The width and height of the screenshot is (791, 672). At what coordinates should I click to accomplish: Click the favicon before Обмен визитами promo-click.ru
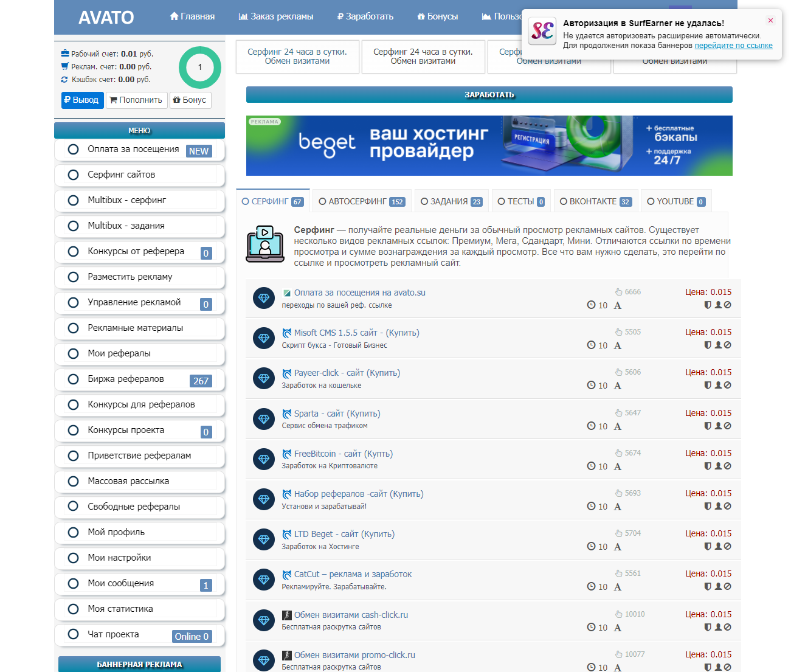click(287, 655)
